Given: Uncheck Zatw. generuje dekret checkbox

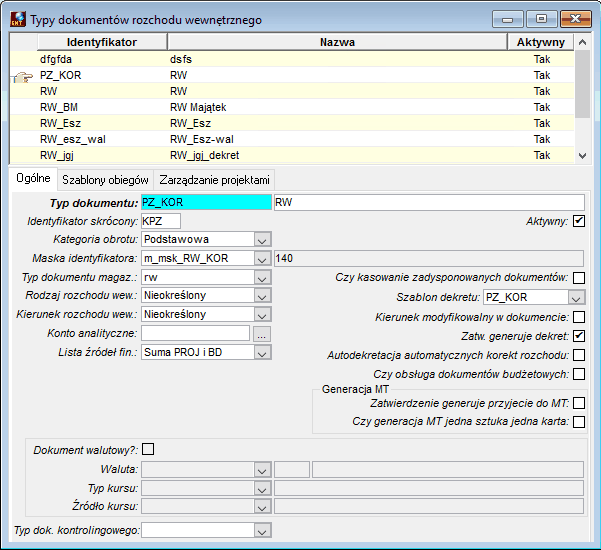Looking at the screenshot, I should click(579, 336).
